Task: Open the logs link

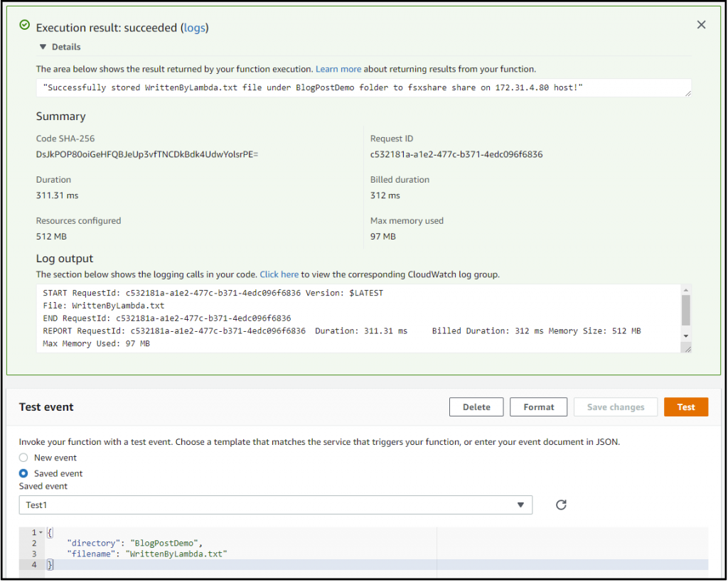Action: pyautogui.click(x=195, y=28)
